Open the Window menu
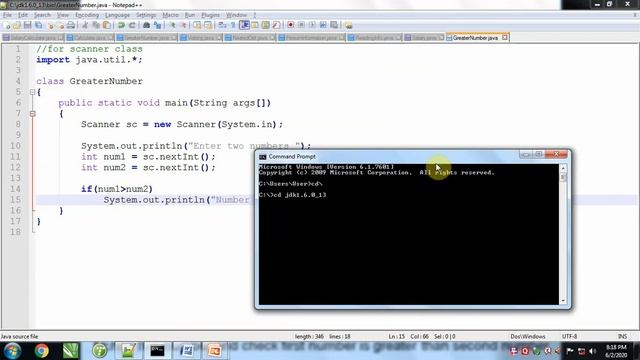 [x=236, y=15]
